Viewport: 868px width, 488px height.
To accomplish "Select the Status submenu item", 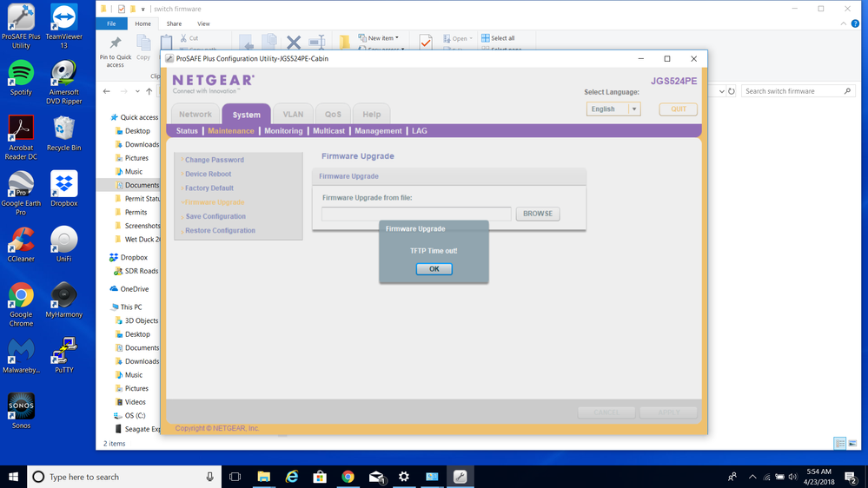I will click(x=187, y=131).
